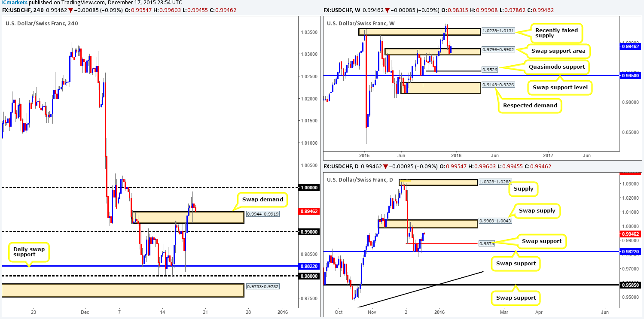Click the 0.9796-0.9902 zone label

click(x=498, y=49)
